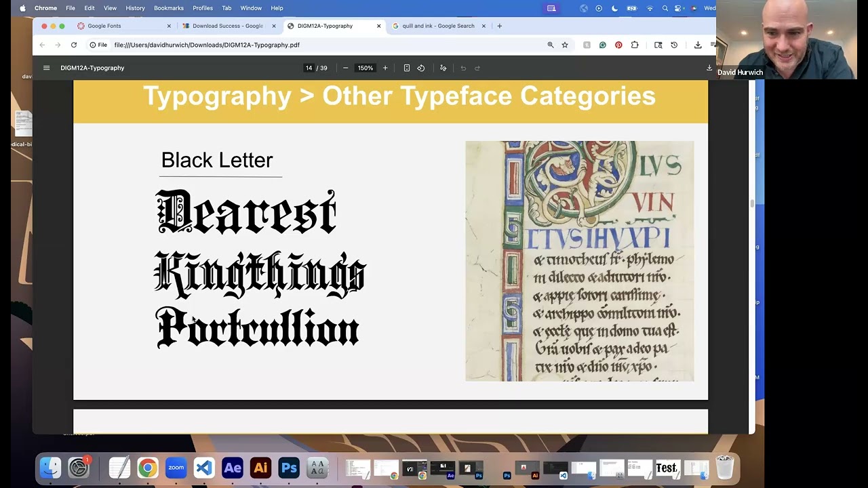The height and width of the screenshot is (488, 868).
Task: Open the History menu
Action: (x=135, y=8)
